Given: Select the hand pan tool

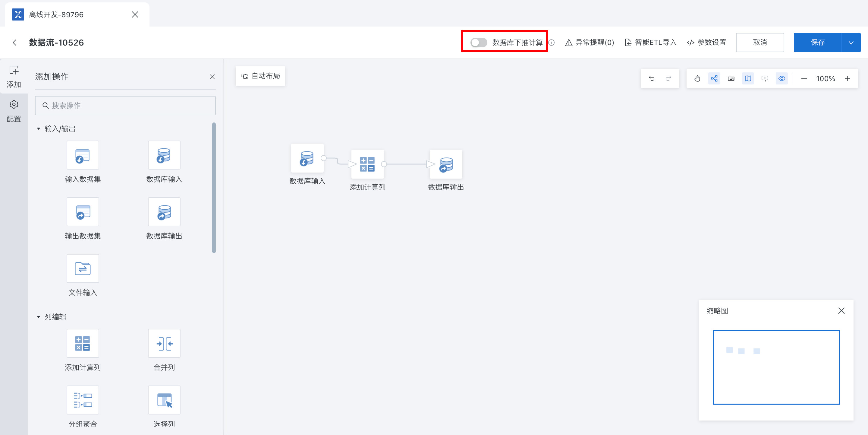Looking at the screenshot, I should pos(697,78).
